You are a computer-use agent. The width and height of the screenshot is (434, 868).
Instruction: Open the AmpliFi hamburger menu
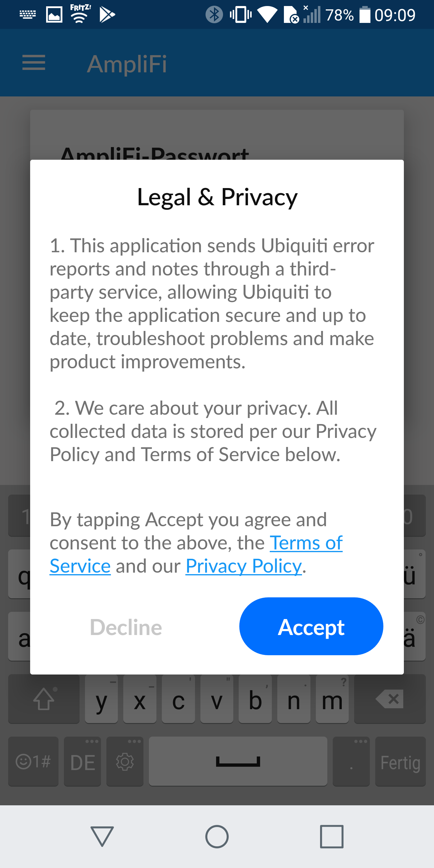tap(34, 63)
